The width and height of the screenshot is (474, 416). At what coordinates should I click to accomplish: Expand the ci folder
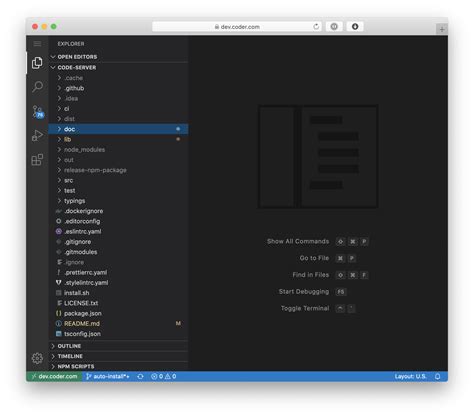[x=119, y=109]
